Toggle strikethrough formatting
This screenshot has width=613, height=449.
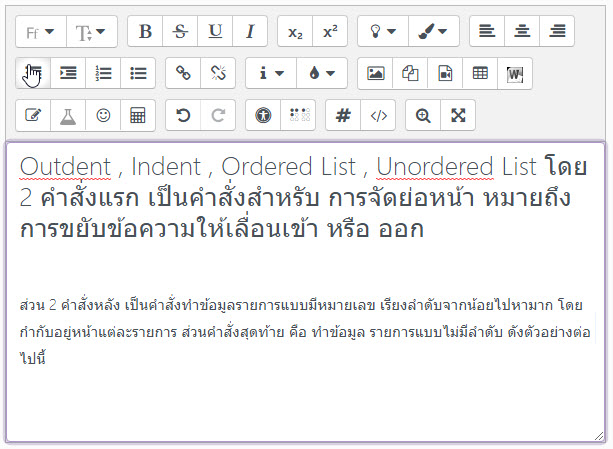coord(180,31)
